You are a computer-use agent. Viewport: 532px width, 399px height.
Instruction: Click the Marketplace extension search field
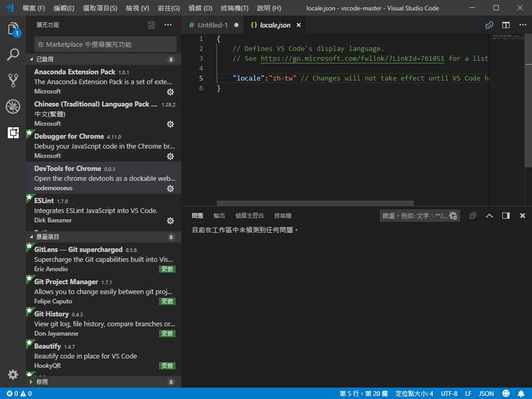pos(105,44)
